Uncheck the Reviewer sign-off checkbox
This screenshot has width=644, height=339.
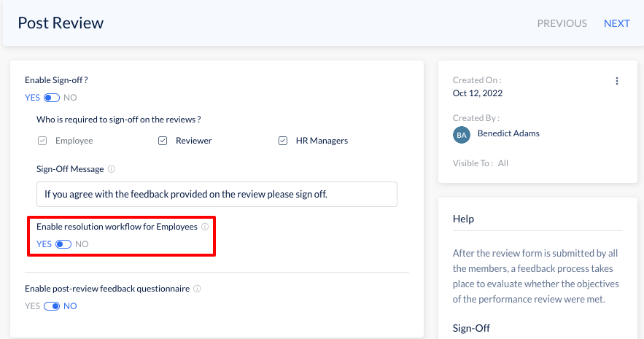[163, 141]
